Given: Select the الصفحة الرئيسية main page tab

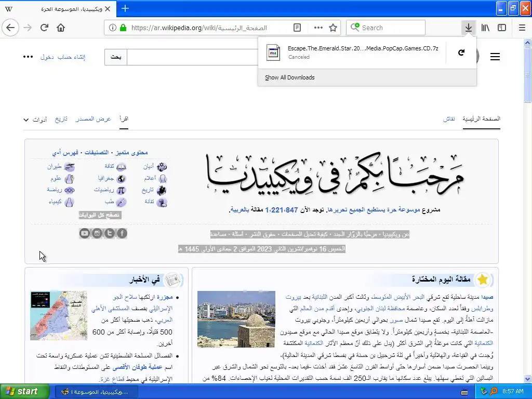Looking at the screenshot, I should coord(482,119).
